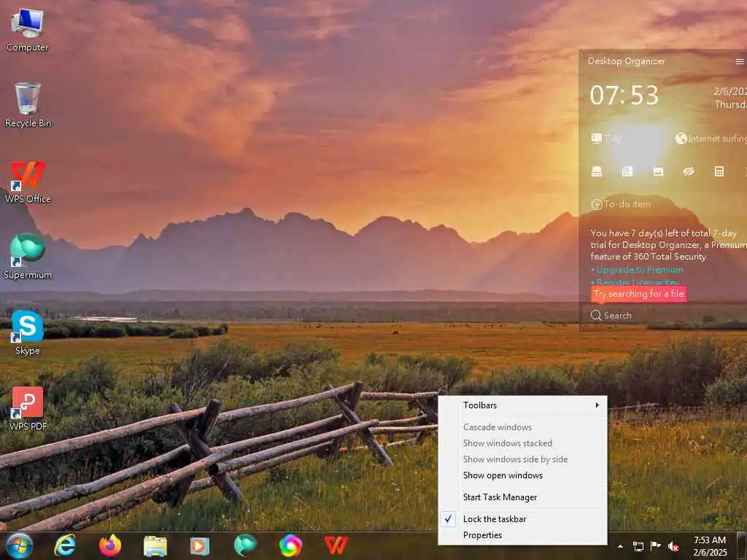Open the Computer desktop icon
747x560 pixels.
tap(27, 29)
